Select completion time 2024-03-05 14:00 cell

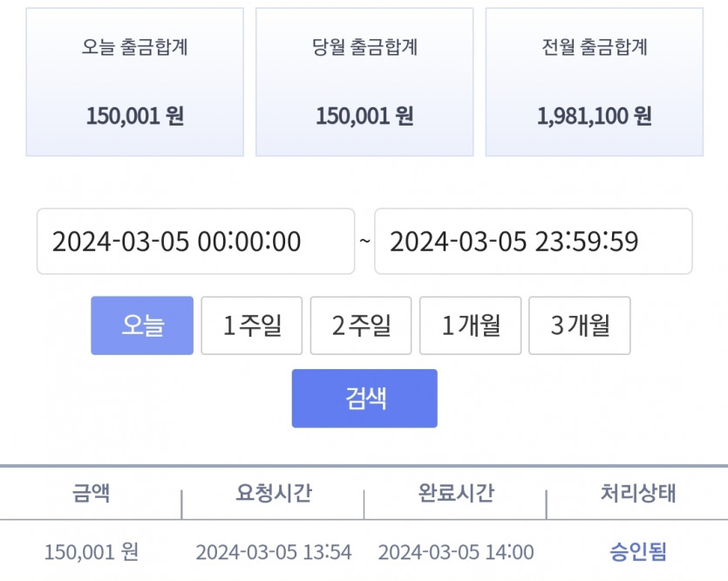[456, 552]
